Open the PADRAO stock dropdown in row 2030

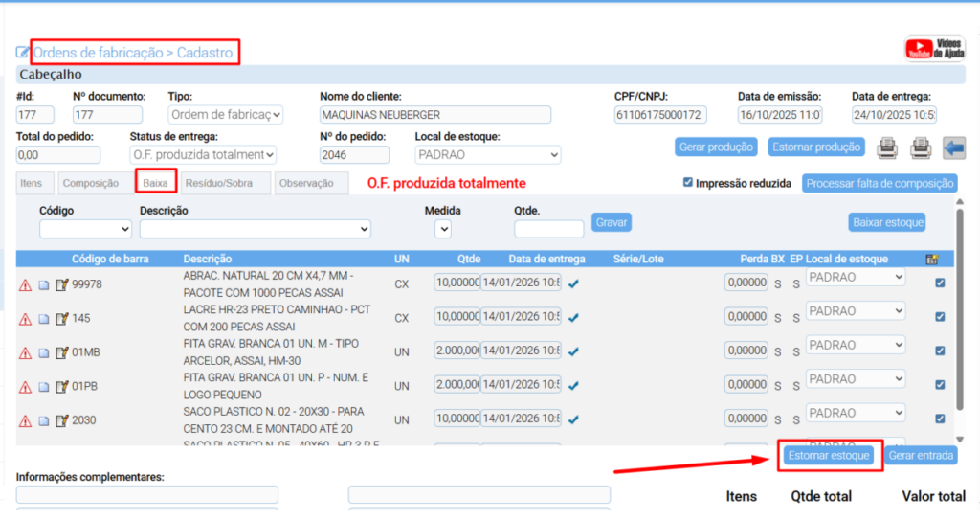click(856, 413)
